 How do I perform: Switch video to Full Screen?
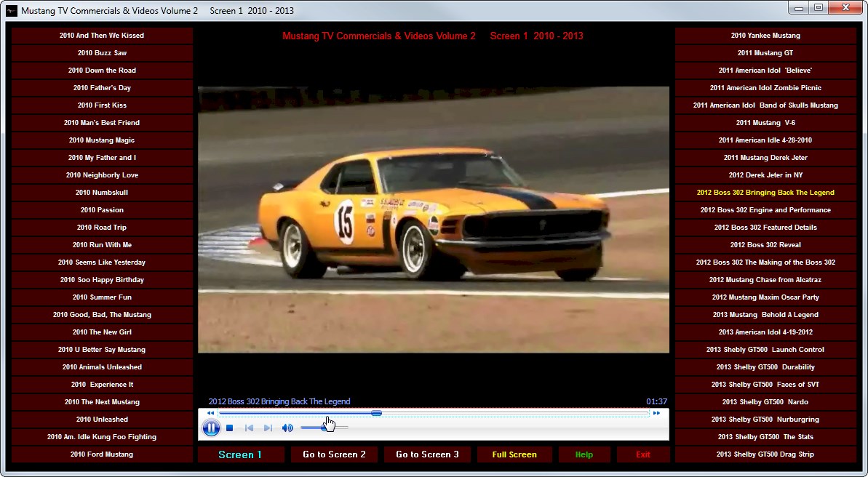pyautogui.click(x=514, y=454)
